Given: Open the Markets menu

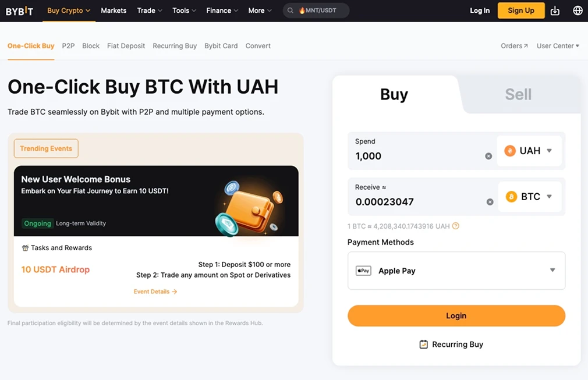Looking at the screenshot, I should (114, 10).
